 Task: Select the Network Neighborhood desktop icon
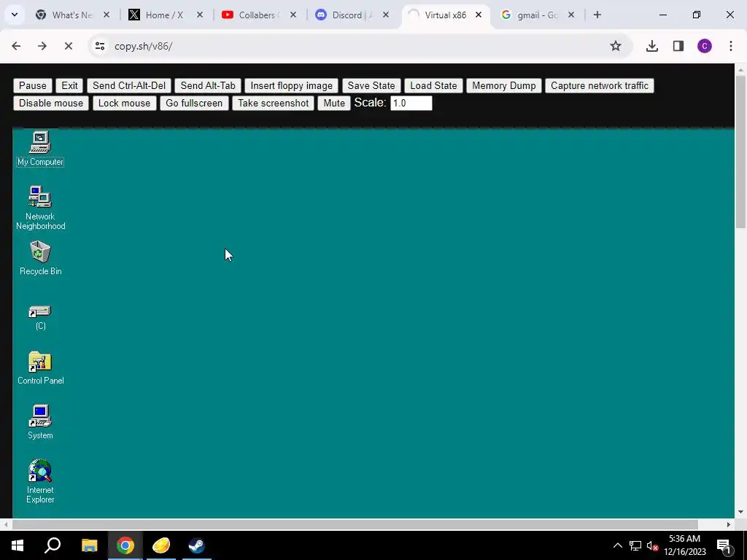coord(41,208)
